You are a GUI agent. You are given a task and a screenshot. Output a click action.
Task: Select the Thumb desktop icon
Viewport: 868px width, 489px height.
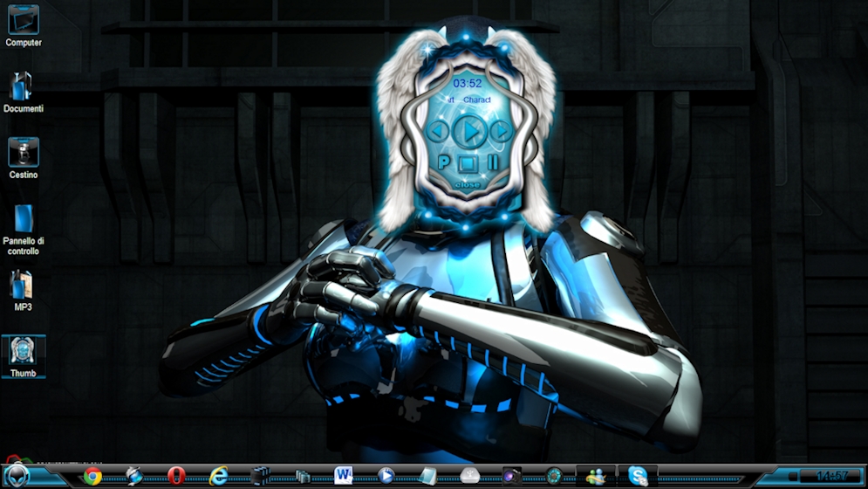tap(24, 357)
